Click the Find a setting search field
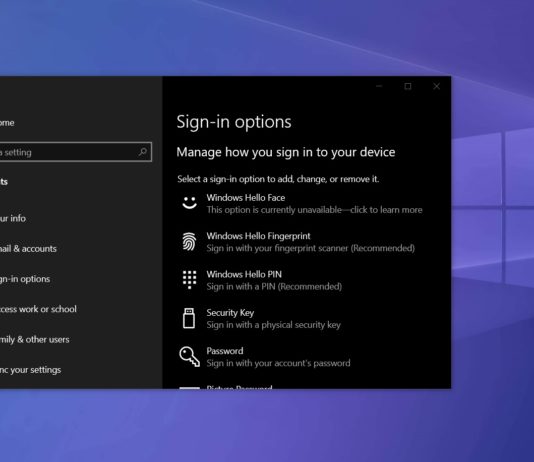Viewport: 534px width, 462px height. point(76,152)
